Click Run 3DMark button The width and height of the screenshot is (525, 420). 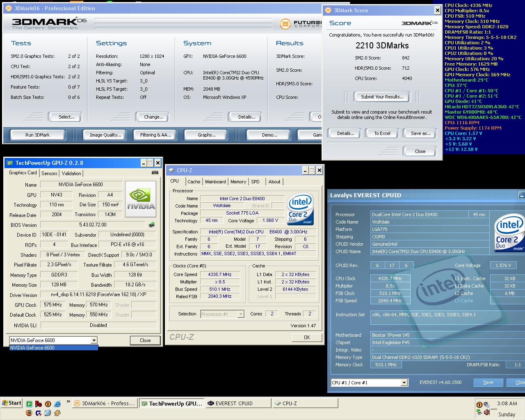tap(38, 135)
